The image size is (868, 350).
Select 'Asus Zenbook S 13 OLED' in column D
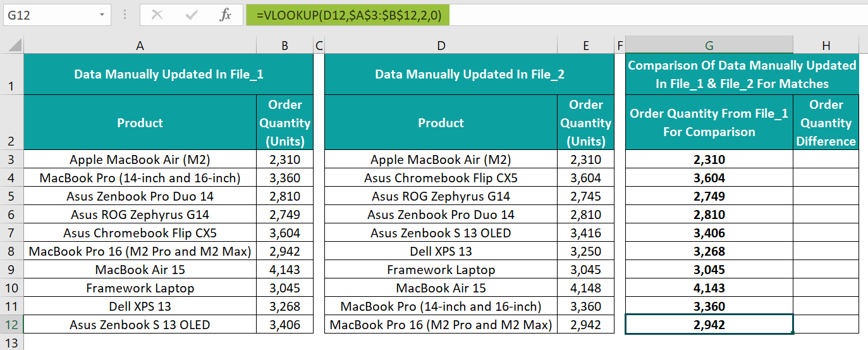(441, 233)
